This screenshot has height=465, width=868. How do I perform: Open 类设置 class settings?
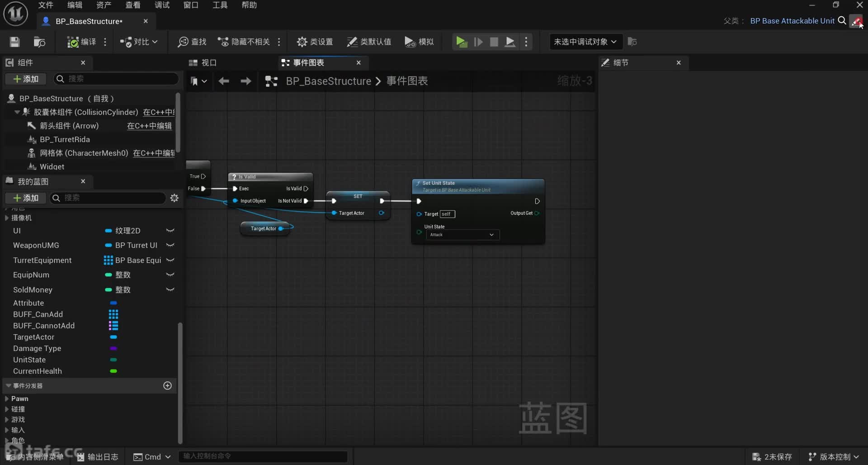coord(315,42)
